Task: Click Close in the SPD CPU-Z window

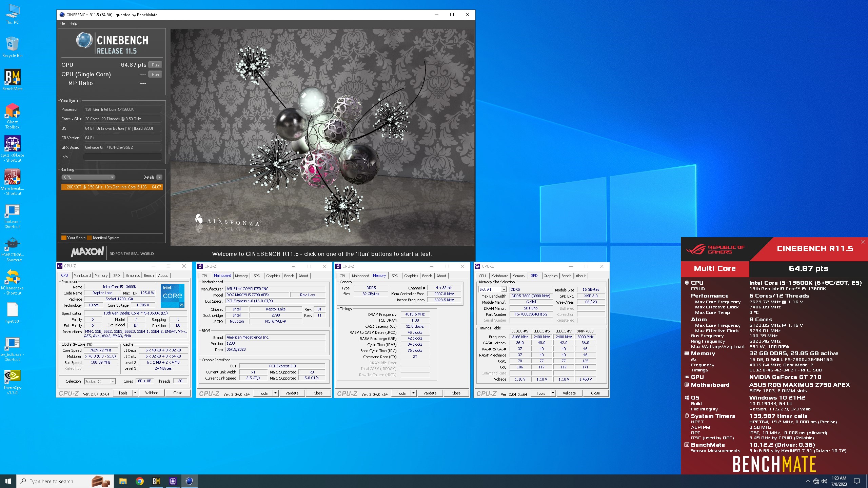Action: point(595,393)
